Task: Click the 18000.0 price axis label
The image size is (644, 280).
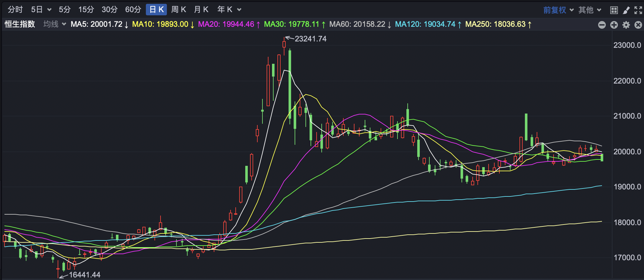Action: [x=627, y=223]
